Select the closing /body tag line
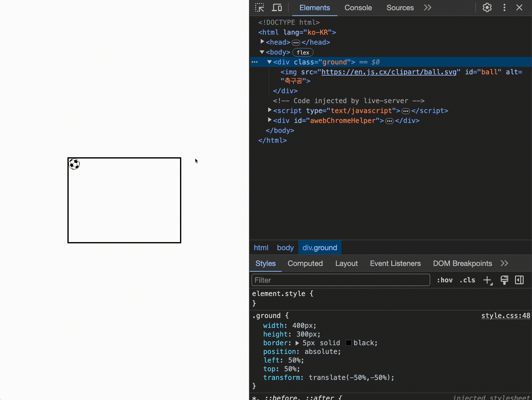Screen dimensions: 532x400 coord(280,130)
